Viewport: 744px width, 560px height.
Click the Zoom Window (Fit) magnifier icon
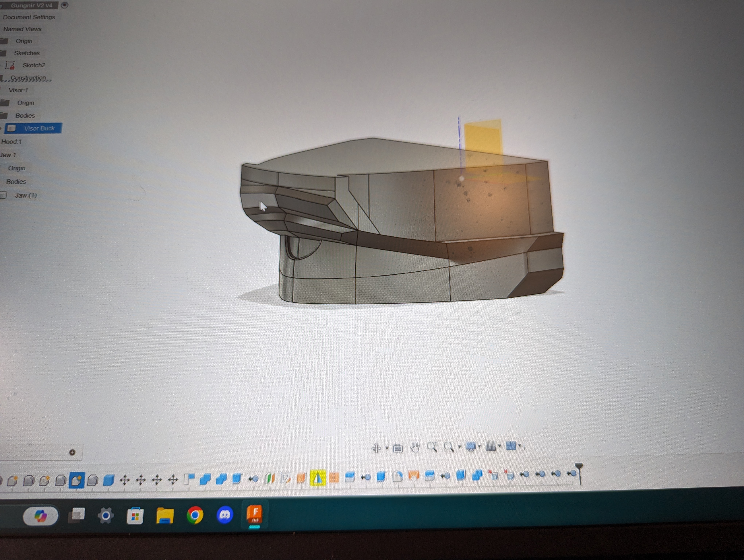point(449,447)
